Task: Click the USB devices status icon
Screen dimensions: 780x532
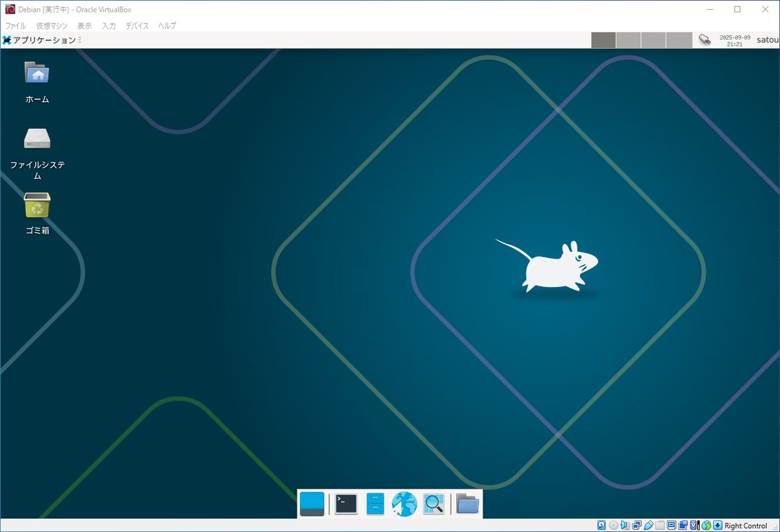Action: [x=648, y=526]
